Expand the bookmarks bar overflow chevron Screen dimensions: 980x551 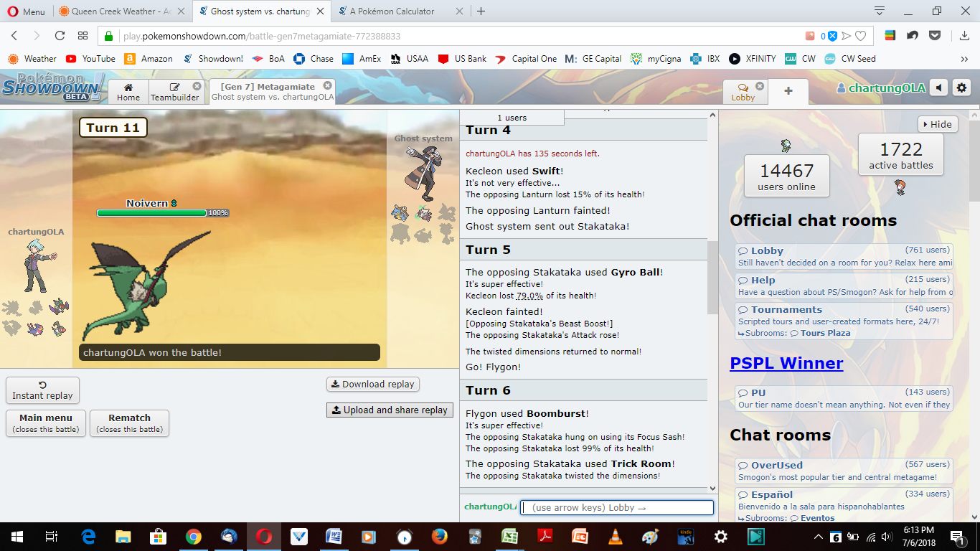pyautogui.click(x=963, y=59)
